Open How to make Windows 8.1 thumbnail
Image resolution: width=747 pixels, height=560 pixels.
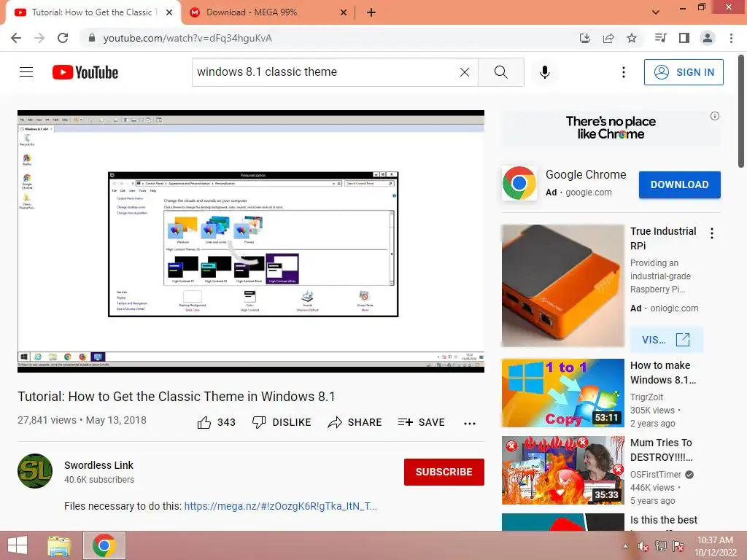[562, 393]
